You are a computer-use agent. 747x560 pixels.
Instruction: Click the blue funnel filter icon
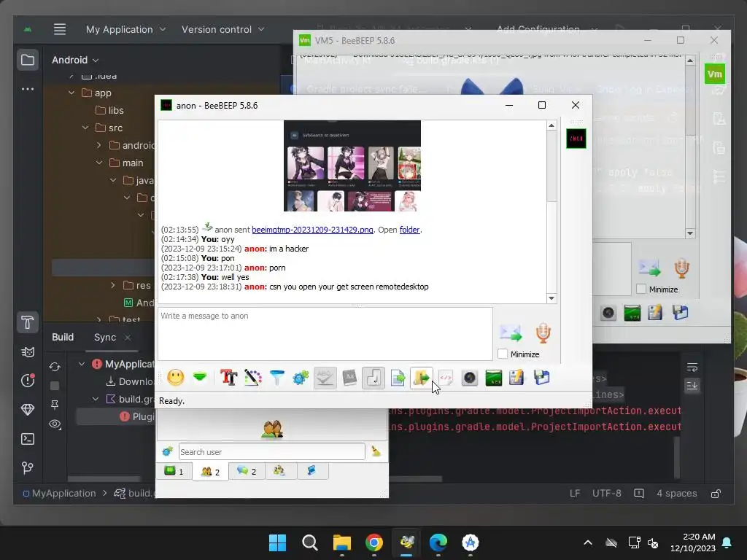pos(276,378)
